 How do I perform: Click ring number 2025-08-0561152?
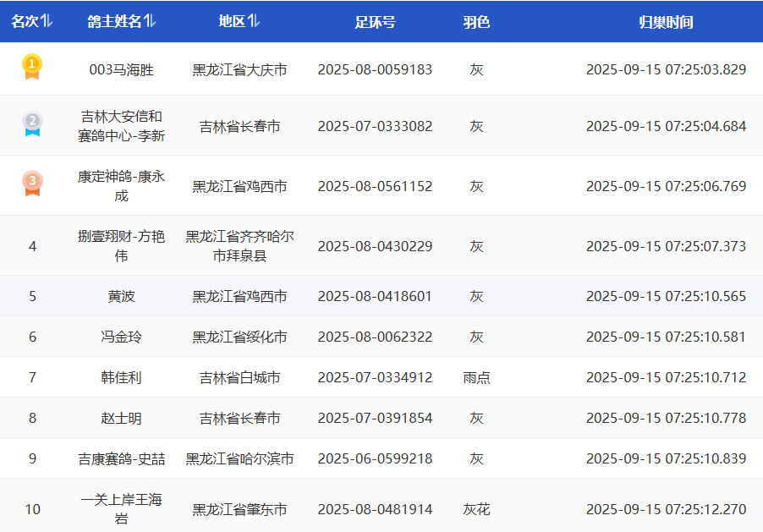pos(375,186)
